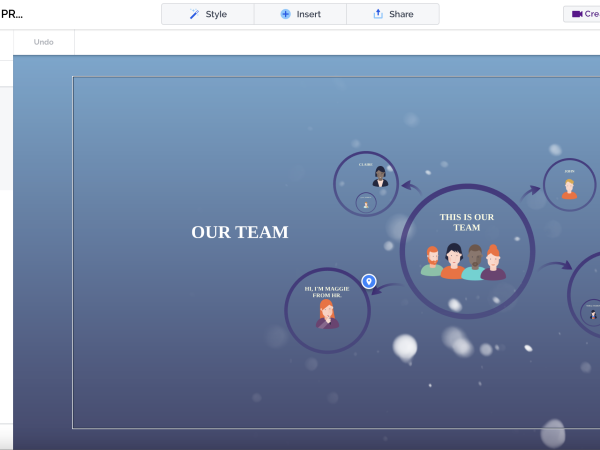This screenshot has width=600, height=450.
Task: Select the OUR TEAM title text
Action: pos(240,232)
